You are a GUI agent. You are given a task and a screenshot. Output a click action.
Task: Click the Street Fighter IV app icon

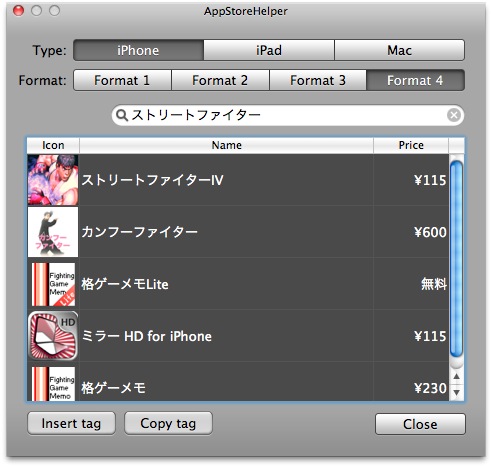click(x=53, y=180)
